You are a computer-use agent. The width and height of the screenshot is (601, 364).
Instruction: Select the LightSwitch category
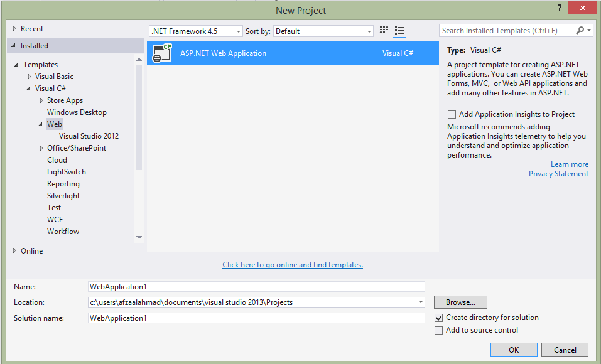(67, 172)
